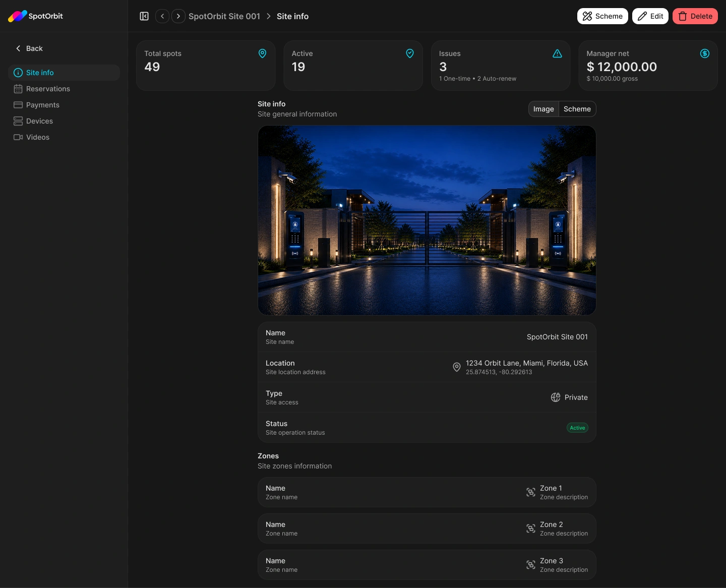Click the $ 12,000.00 manager net value
Image resolution: width=726 pixels, height=588 pixels.
pyautogui.click(x=622, y=67)
